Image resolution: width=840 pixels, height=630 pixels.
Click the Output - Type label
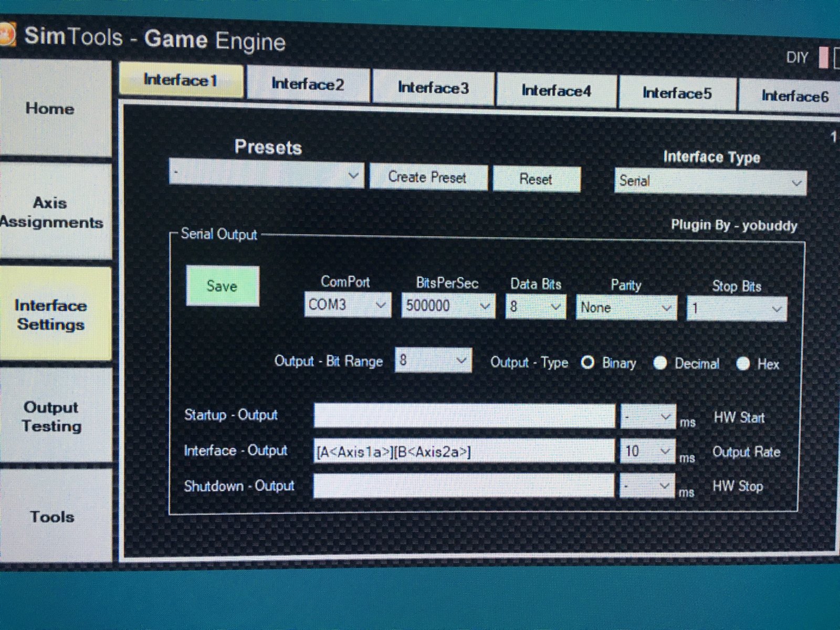pyautogui.click(x=529, y=362)
